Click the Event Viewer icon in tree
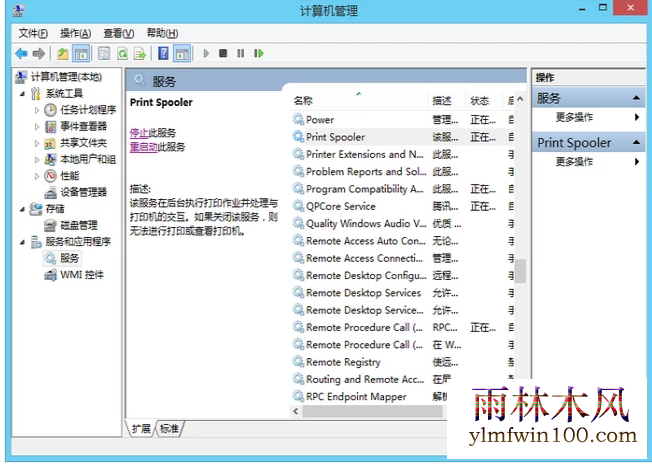 click(x=50, y=126)
